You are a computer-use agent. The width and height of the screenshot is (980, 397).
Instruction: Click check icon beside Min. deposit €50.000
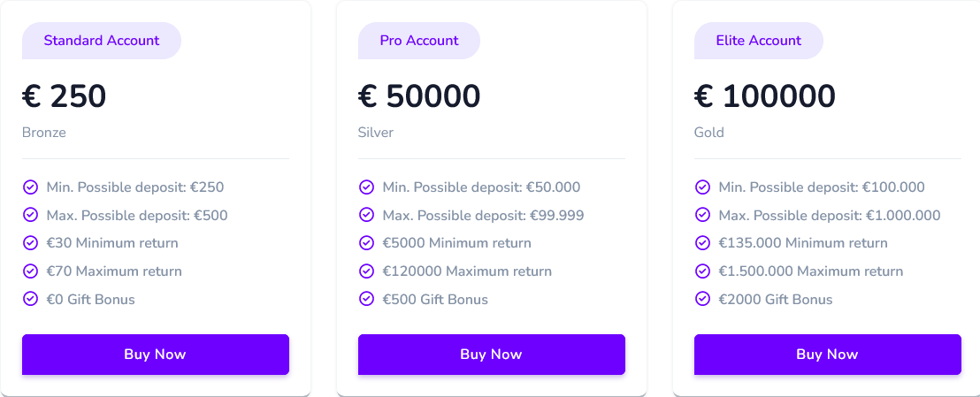click(366, 187)
